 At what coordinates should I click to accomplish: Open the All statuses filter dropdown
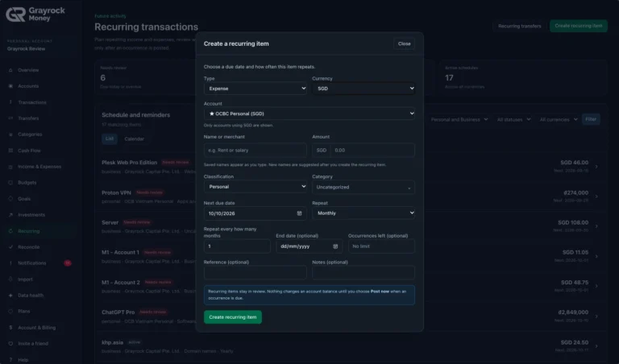513,119
